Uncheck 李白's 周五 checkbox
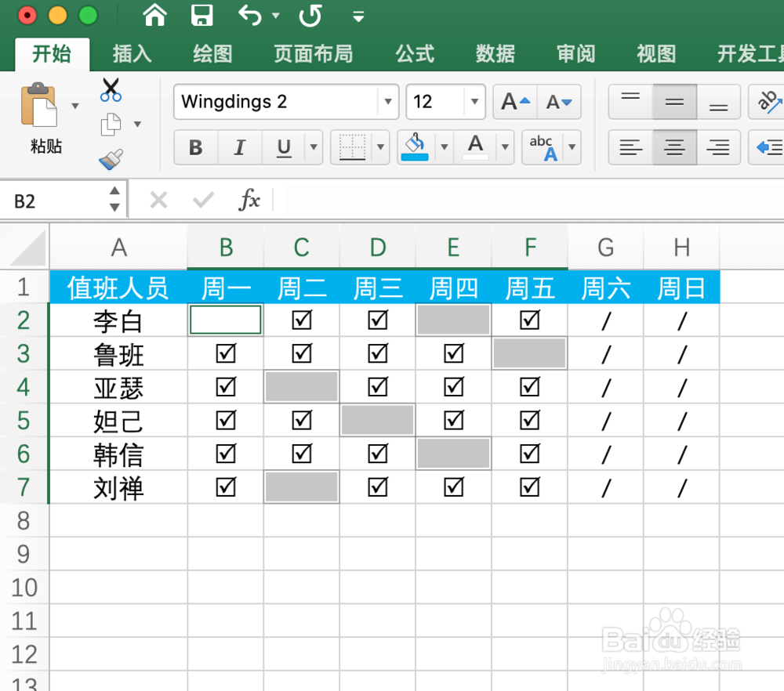The image size is (784, 691). [x=529, y=320]
